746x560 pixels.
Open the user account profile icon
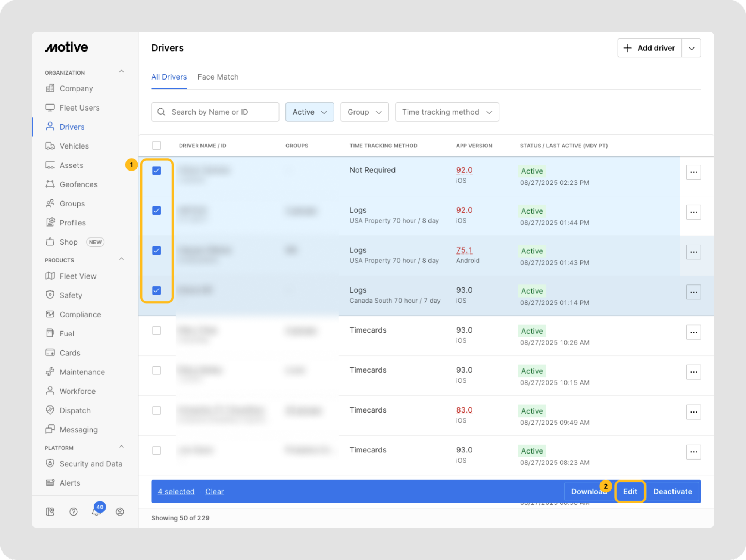tap(120, 511)
